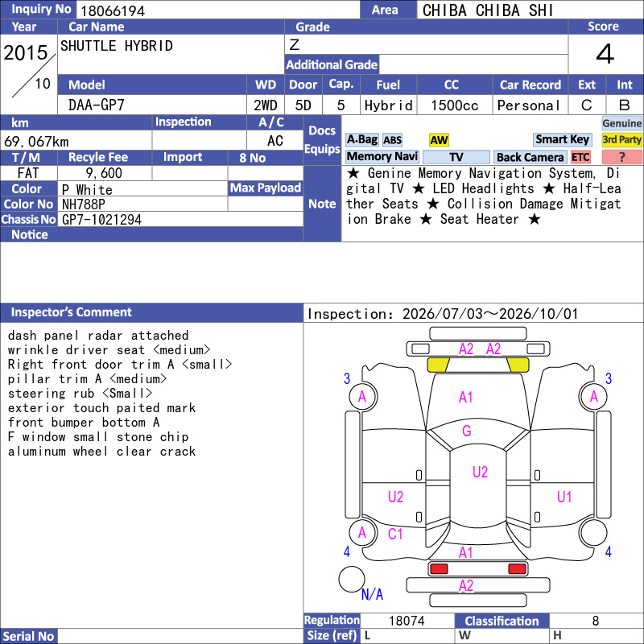Screen dimensions: 644x644
Task: Select the U1 mark on the car diagram
Action: click(564, 497)
